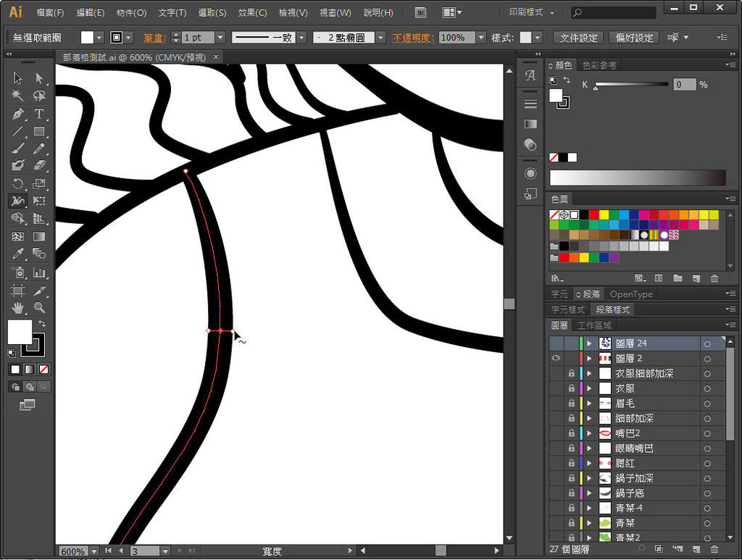Image resolution: width=742 pixels, height=560 pixels.
Task: Select the Type tool
Action: pos(39,114)
